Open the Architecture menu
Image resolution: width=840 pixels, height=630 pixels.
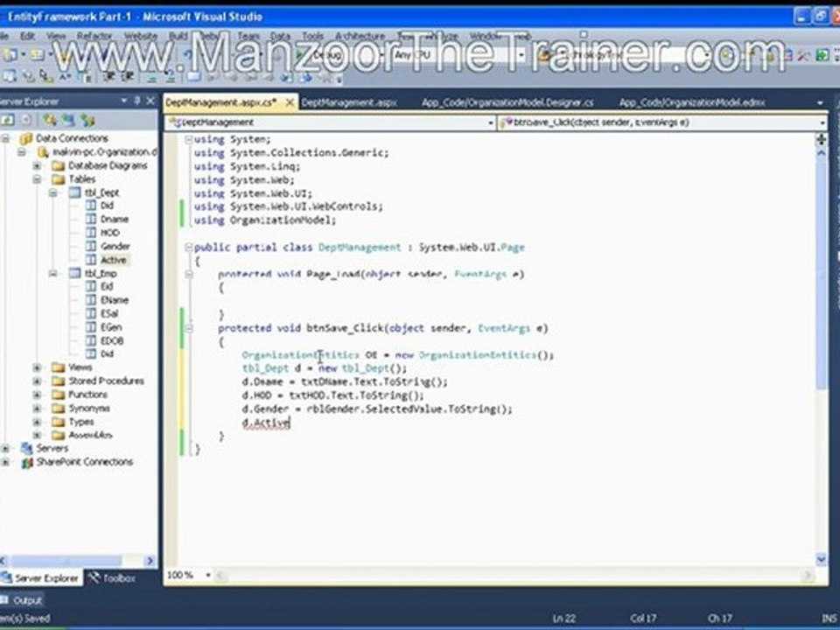360,36
